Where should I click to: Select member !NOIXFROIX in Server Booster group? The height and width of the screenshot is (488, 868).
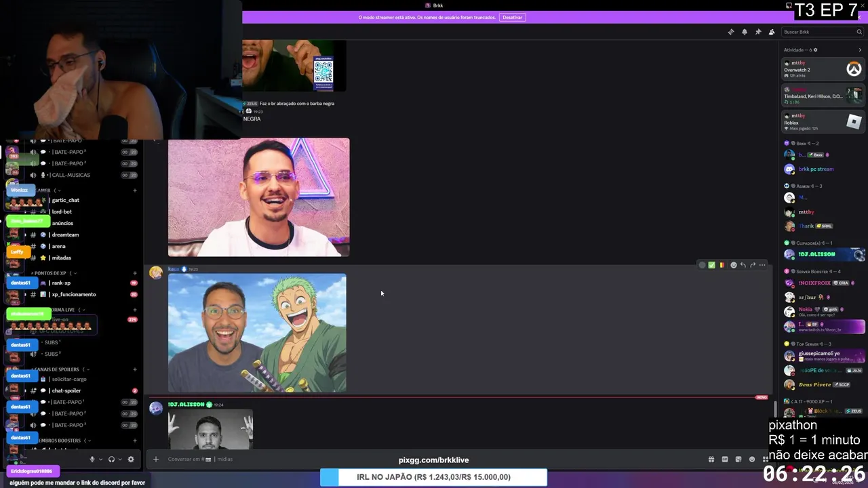[823, 283]
